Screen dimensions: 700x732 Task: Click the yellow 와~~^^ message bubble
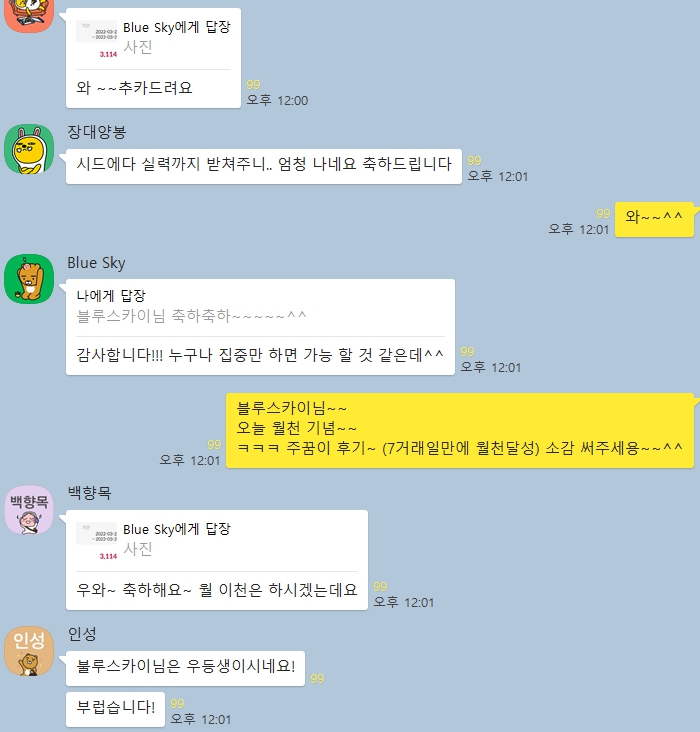654,219
